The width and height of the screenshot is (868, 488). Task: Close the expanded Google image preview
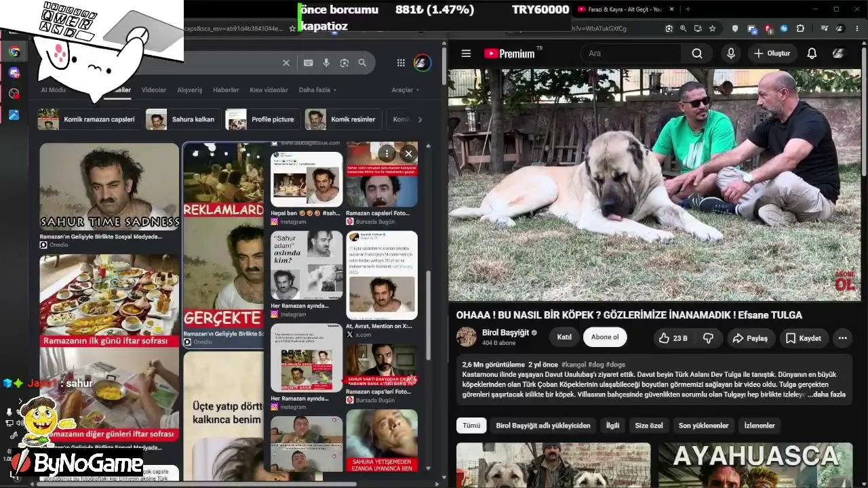pyautogui.click(x=408, y=154)
